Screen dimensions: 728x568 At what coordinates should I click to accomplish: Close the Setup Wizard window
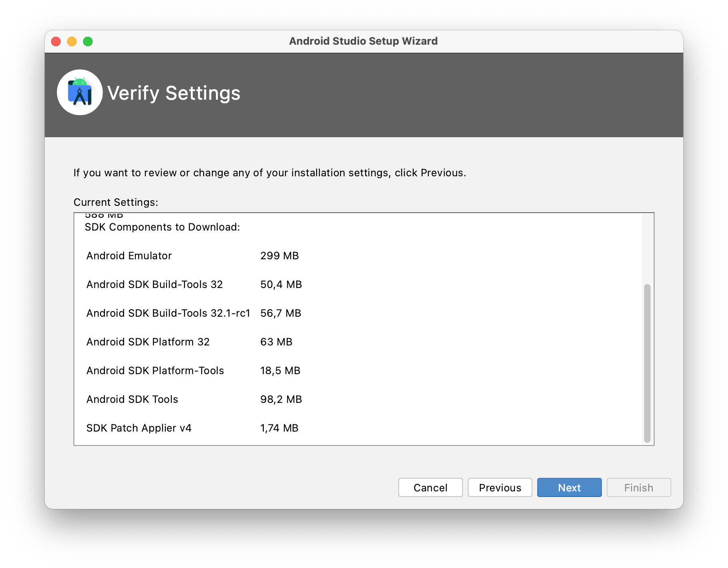click(x=56, y=41)
